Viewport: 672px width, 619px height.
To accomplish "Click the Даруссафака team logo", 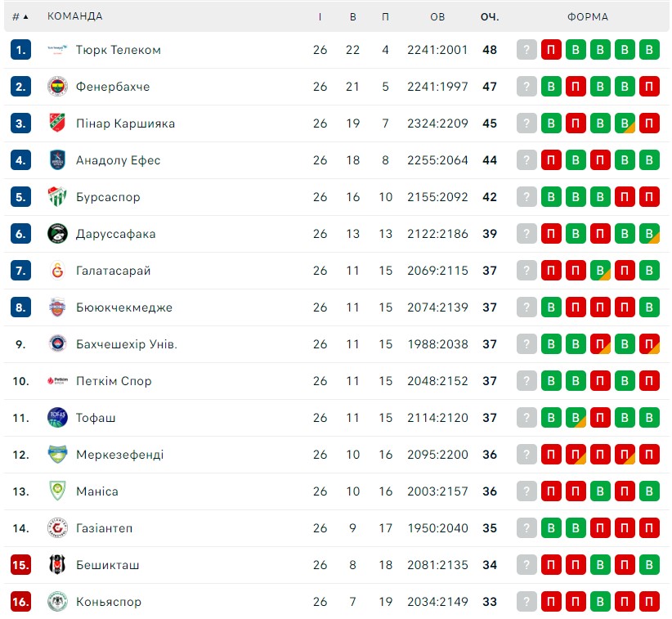I will 57,234.
